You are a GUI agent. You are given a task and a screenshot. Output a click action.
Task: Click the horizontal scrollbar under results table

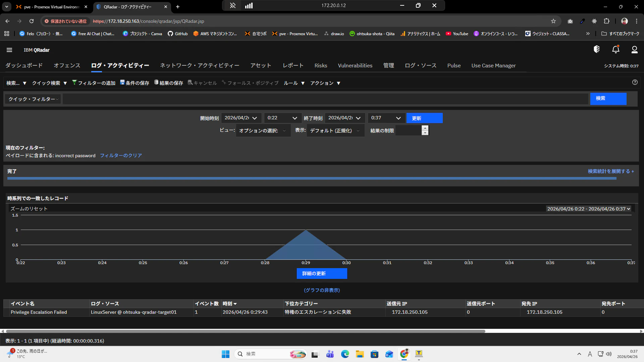245,331
